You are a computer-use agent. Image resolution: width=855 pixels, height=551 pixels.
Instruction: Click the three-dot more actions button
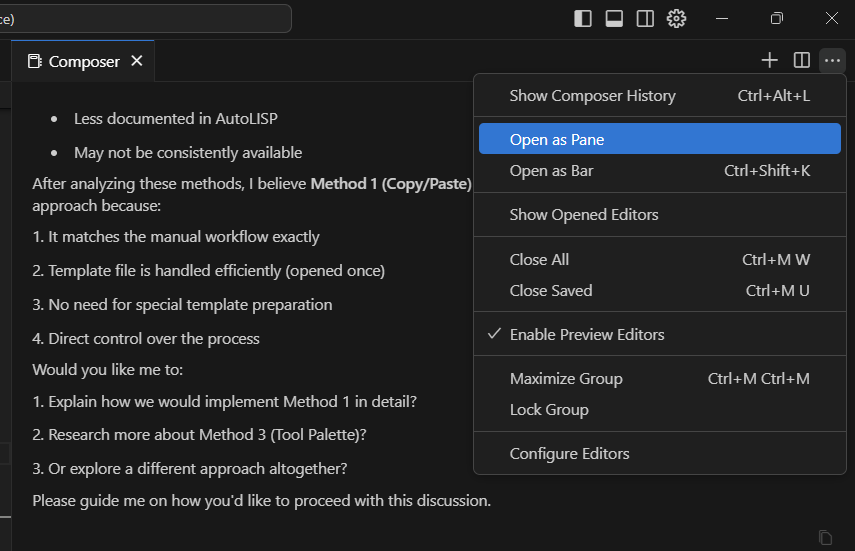pyautogui.click(x=832, y=61)
